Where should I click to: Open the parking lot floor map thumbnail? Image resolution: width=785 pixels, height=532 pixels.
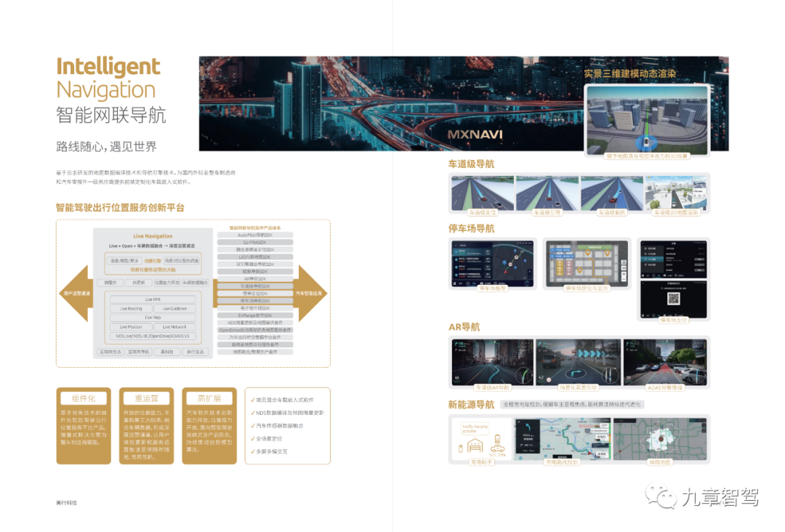pyautogui.click(x=587, y=264)
